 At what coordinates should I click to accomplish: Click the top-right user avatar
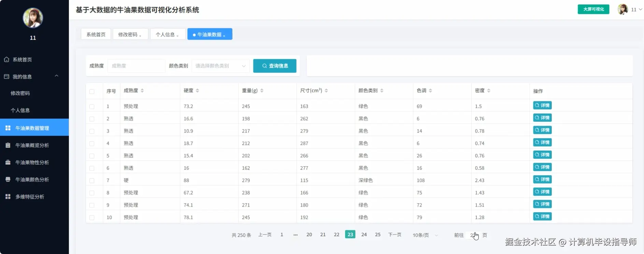623,9
